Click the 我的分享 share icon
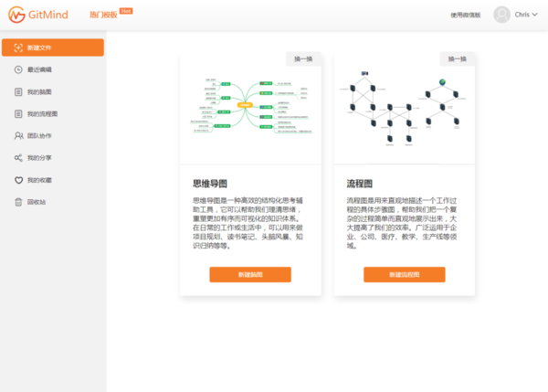The image size is (548, 392). click(18, 158)
